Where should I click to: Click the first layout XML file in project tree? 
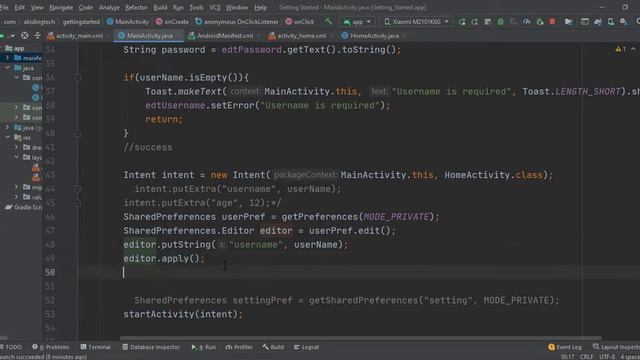(x=36, y=167)
